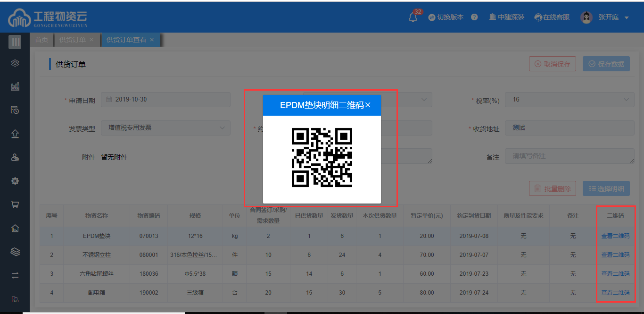Click material code 080001
The image size is (644, 314).
click(149, 255)
